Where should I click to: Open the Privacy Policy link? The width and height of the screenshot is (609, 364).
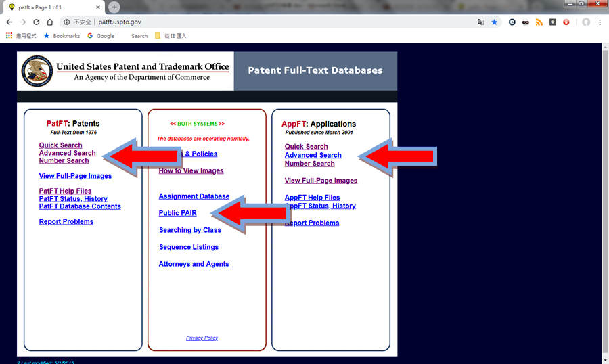(x=202, y=338)
